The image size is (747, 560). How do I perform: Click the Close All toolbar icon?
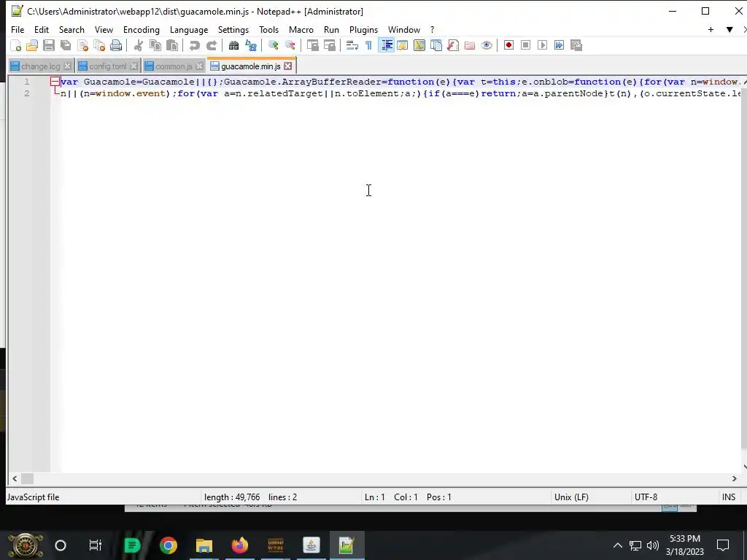coord(99,45)
